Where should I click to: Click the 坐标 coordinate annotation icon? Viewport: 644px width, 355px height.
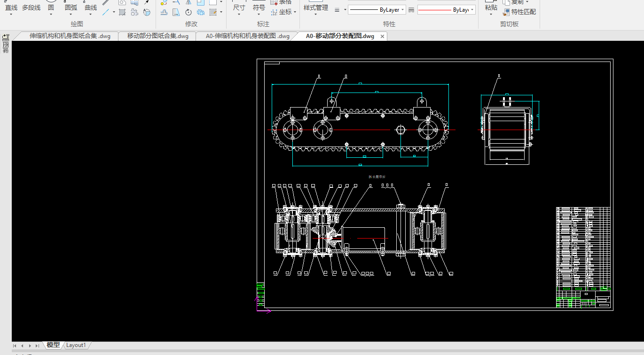tap(275, 12)
